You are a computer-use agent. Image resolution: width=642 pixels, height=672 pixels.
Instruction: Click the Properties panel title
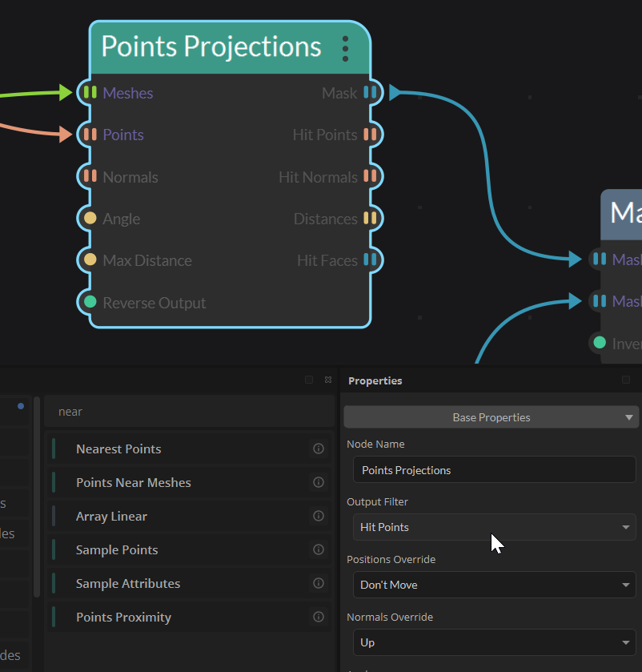point(375,380)
